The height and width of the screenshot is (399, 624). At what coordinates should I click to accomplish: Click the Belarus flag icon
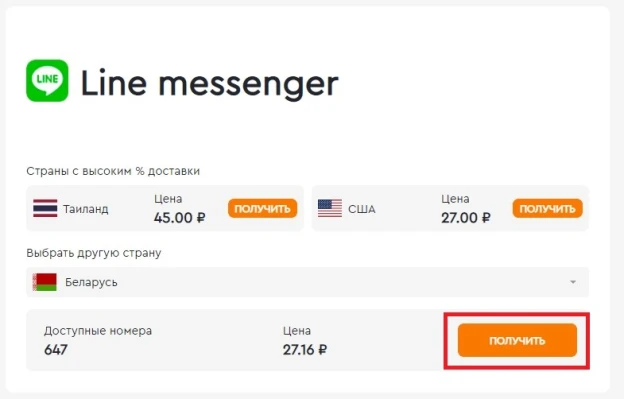pyautogui.click(x=45, y=282)
